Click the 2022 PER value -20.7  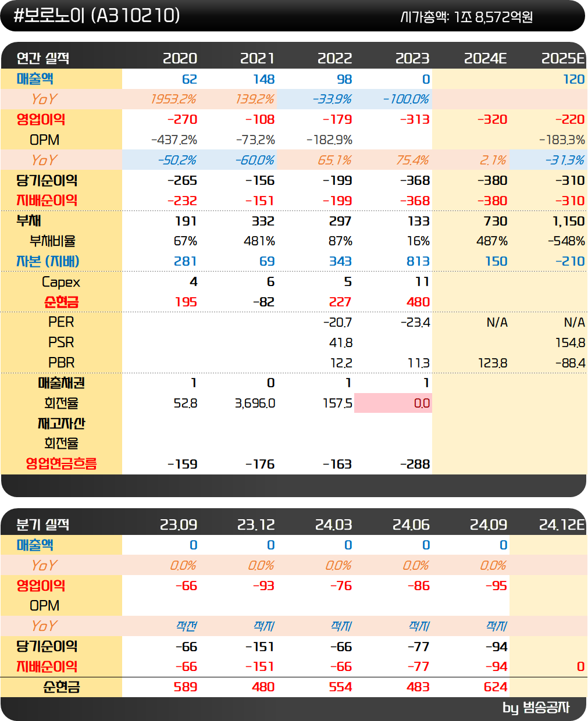click(x=337, y=322)
